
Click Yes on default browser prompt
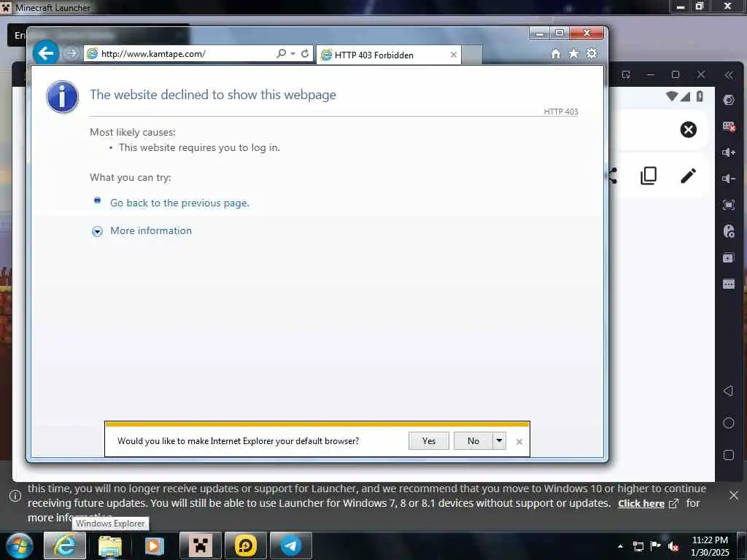click(x=429, y=441)
